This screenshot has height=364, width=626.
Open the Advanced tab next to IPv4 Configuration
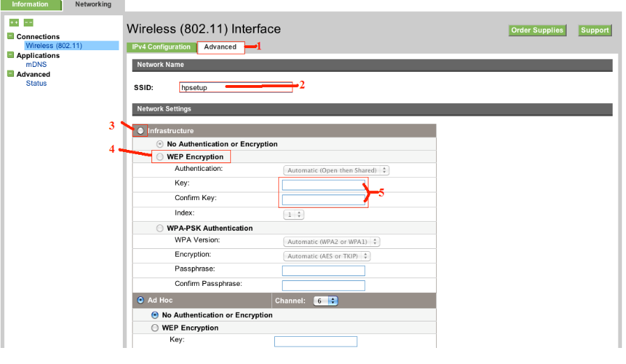click(221, 47)
